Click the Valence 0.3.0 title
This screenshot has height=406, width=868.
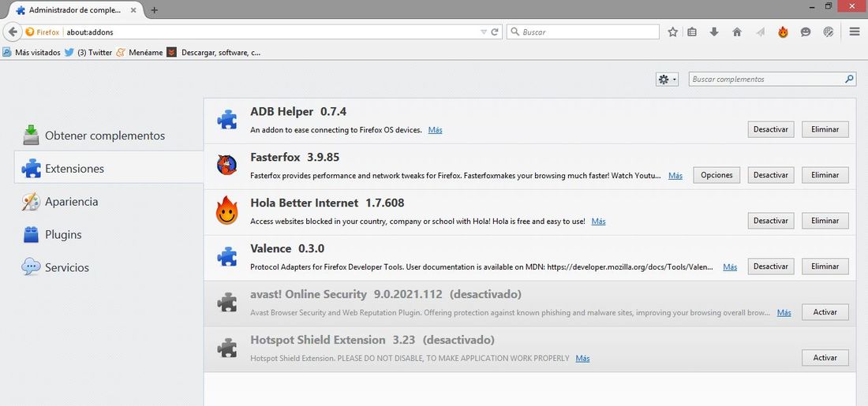[287, 248]
